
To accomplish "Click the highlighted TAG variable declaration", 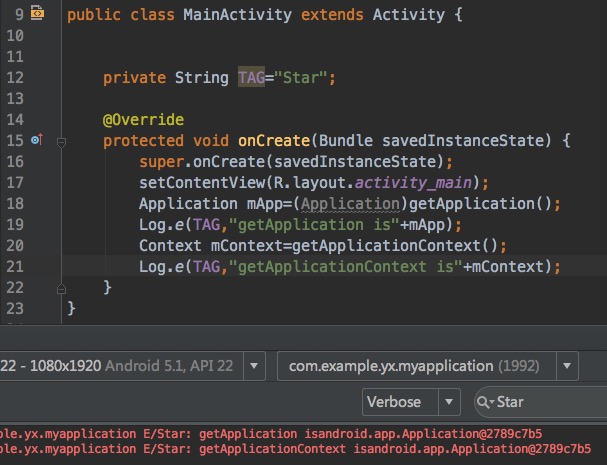I will 252,78.
